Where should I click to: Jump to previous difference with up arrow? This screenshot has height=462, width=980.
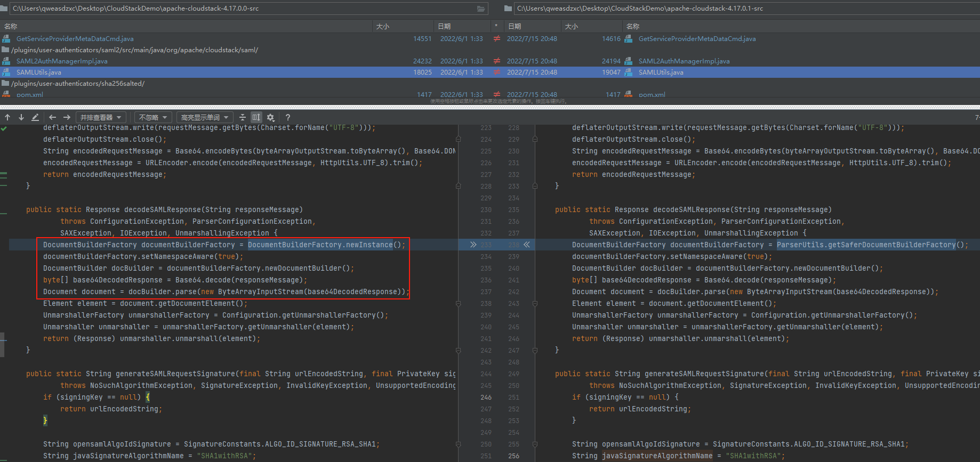[7, 117]
